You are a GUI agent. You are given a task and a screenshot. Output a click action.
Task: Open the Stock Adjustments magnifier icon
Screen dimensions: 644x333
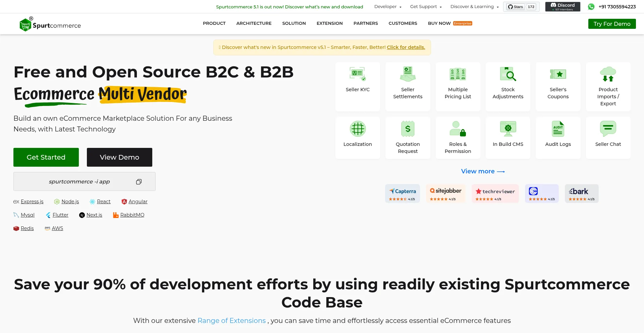click(x=508, y=74)
